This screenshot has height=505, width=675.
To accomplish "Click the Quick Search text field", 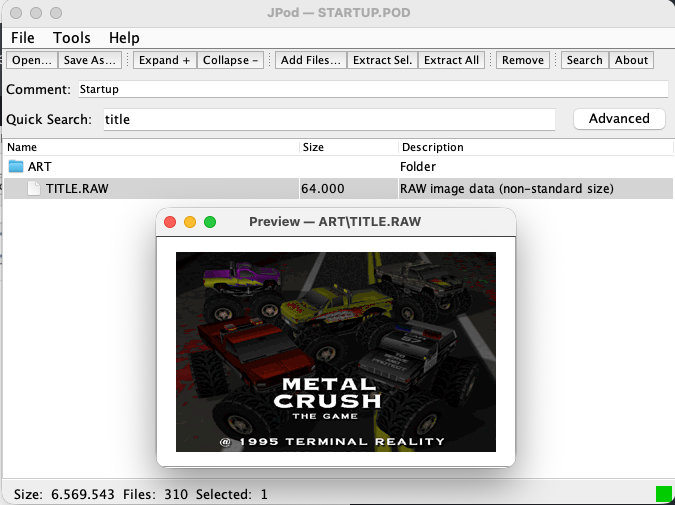I will click(329, 119).
